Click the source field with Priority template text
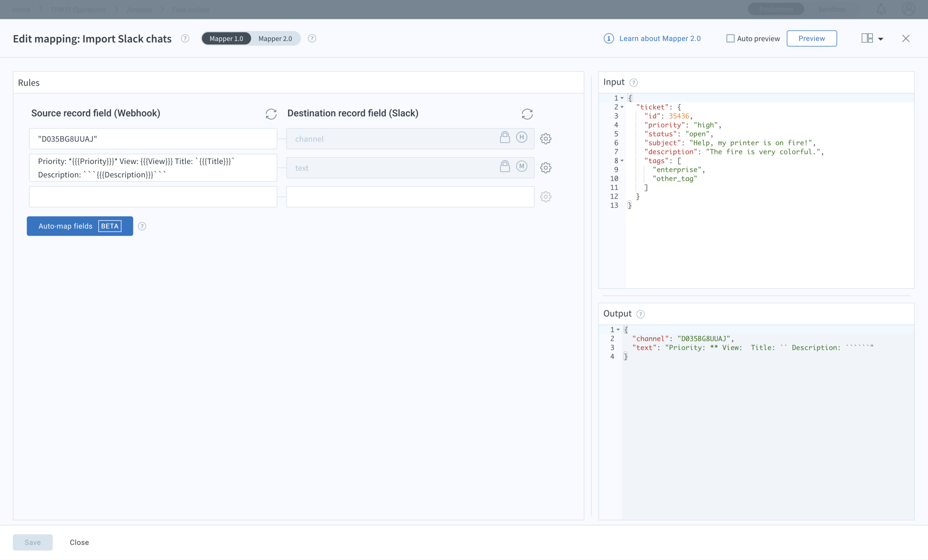 (x=153, y=168)
